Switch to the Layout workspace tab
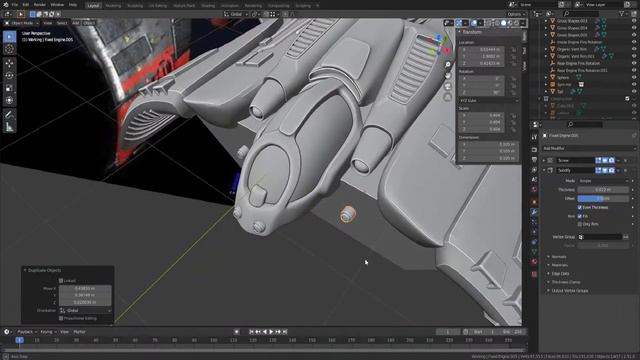 pos(93,6)
